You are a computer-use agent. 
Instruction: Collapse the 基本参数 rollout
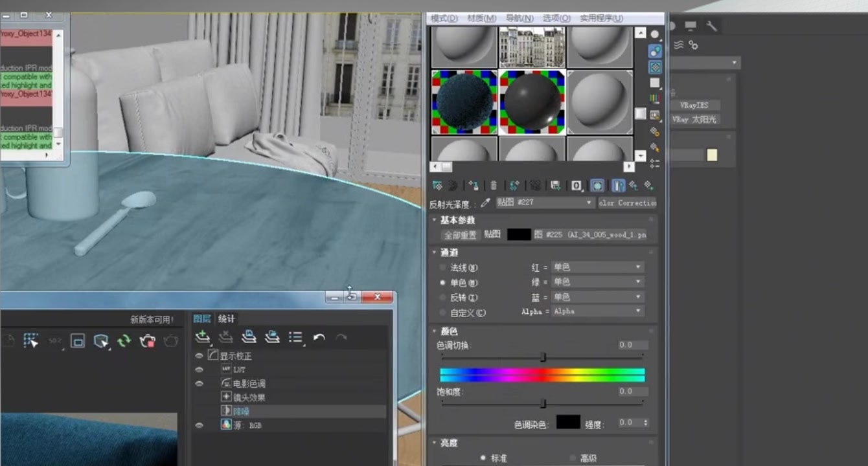457,220
